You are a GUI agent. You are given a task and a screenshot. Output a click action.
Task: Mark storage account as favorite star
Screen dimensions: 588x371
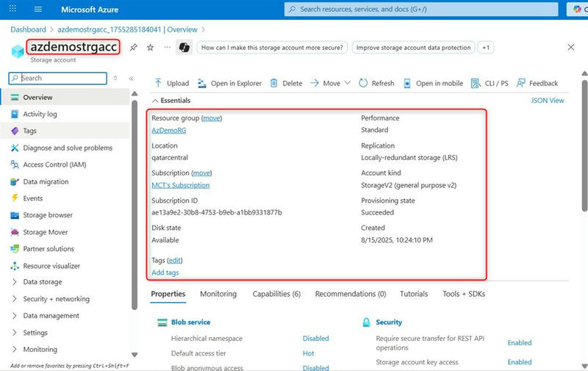pyautogui.click(x=151, y=48)
